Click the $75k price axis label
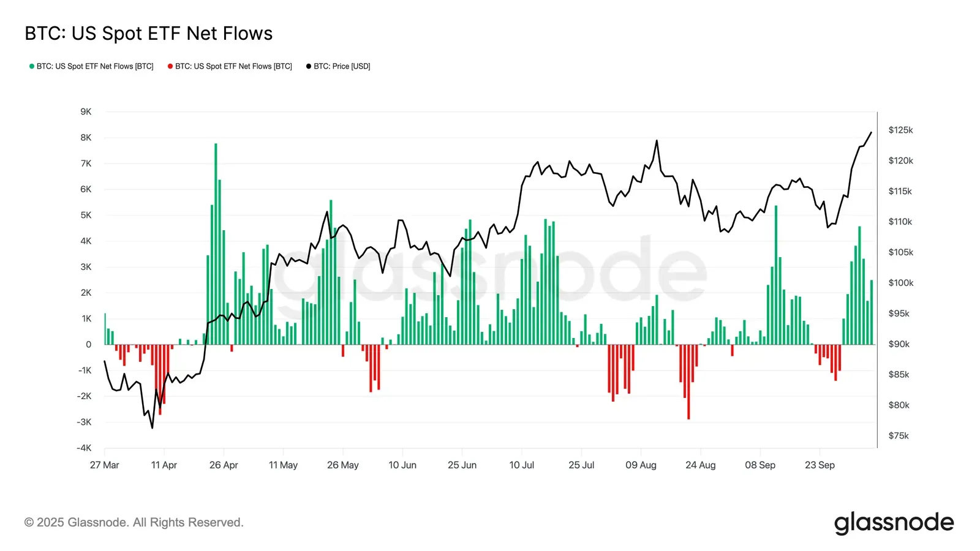The width and height of the screenshot is (980, 551). point(899,436)
